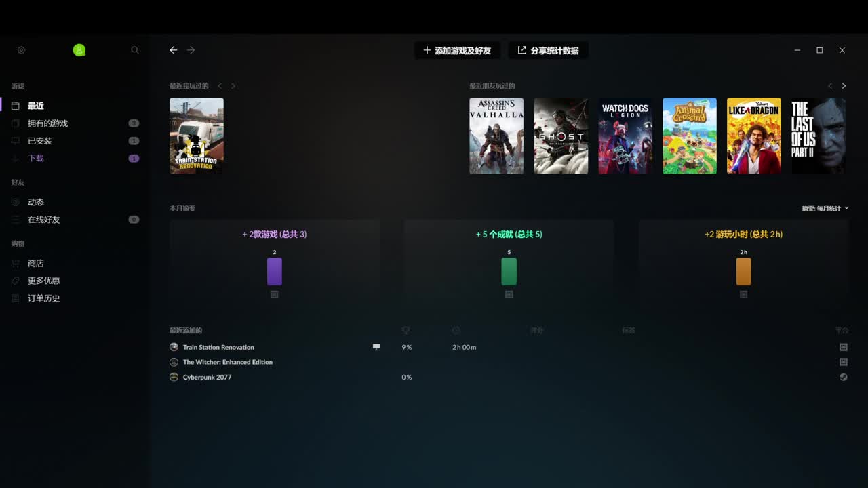This screenshot has width=868, height=488.
Task: Open the Train Station Renovation cover
Action: pos(197,136)
